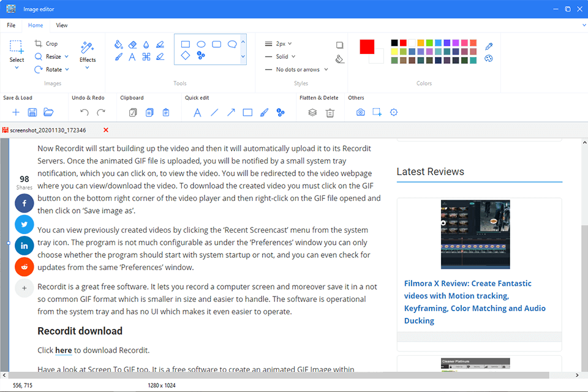
Task: Open the File menu
Action: [10, 25]
